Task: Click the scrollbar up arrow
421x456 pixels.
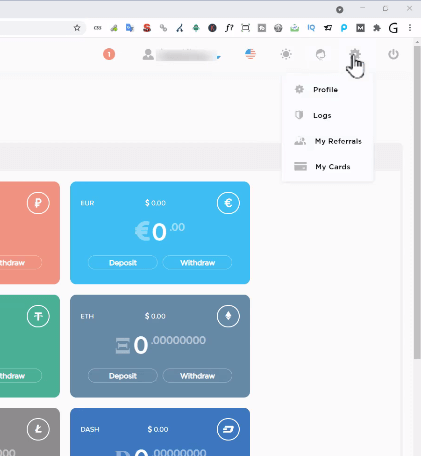Action: tap(417, 42)
